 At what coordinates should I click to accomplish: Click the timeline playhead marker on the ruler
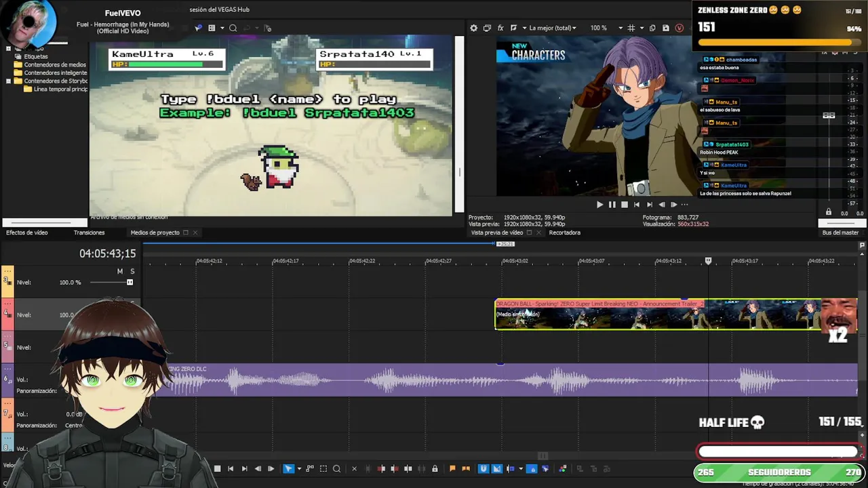coord(709,261)
